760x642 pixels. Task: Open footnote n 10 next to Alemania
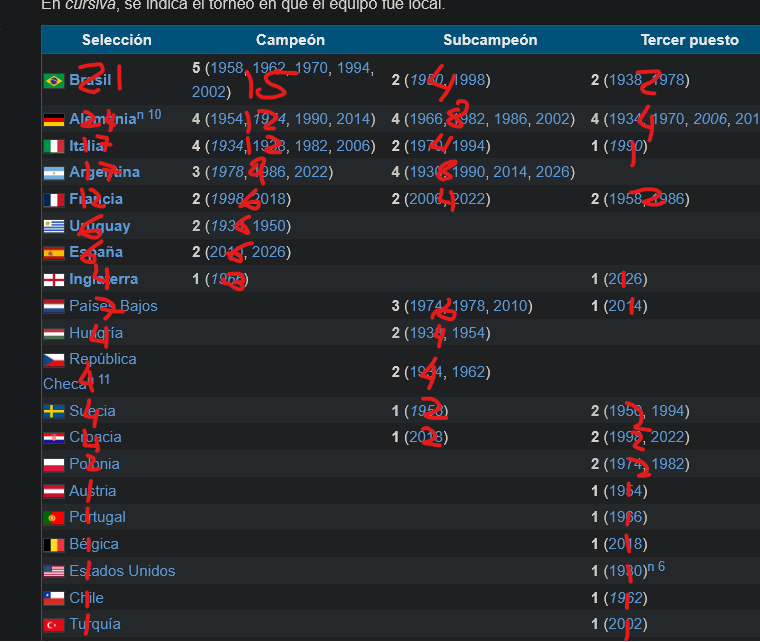149,115
